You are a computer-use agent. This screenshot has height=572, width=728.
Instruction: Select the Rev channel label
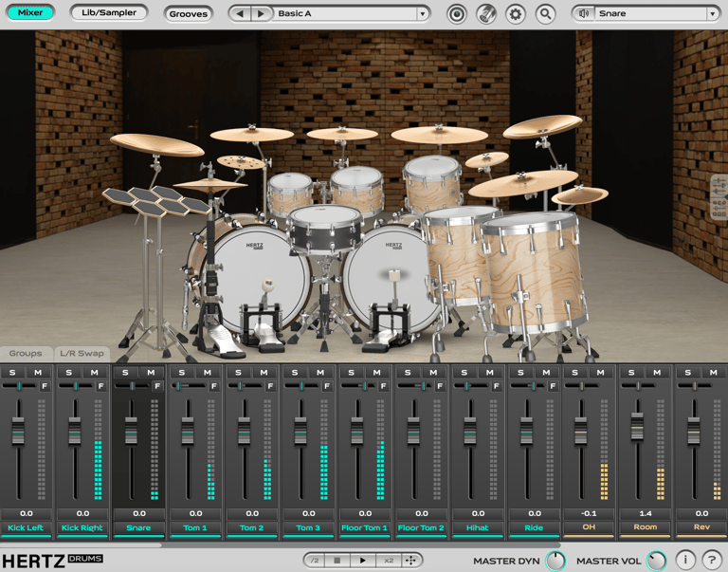coord(702,527)
